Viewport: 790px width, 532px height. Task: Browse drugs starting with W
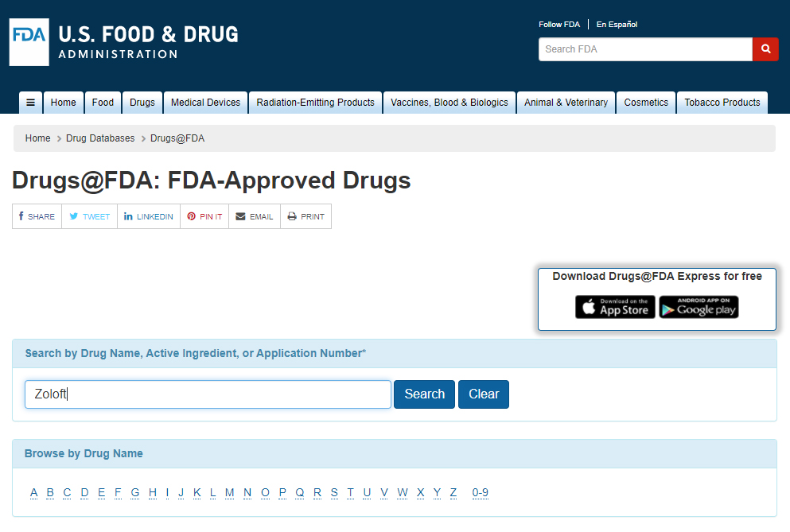[x=402, y=493]
